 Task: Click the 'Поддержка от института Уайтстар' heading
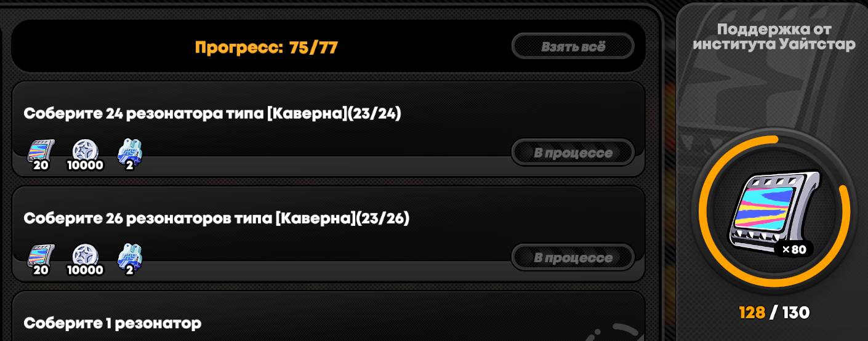tap(774, 37)
